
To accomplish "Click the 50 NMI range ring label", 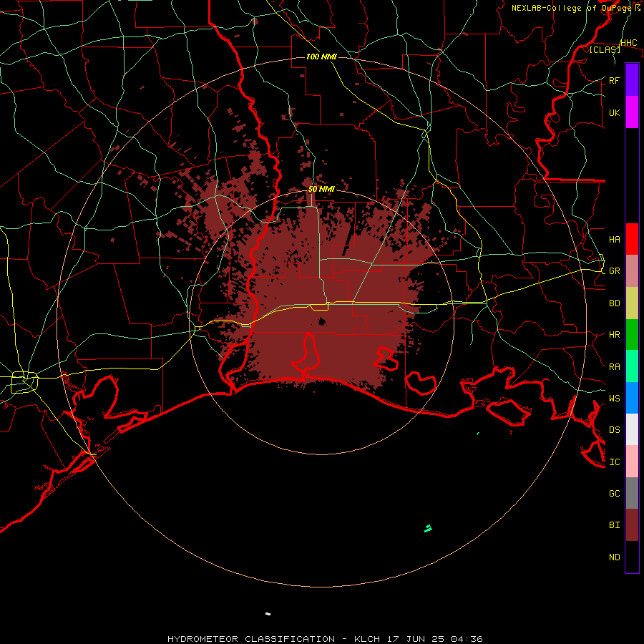I will tap(321, 189).
